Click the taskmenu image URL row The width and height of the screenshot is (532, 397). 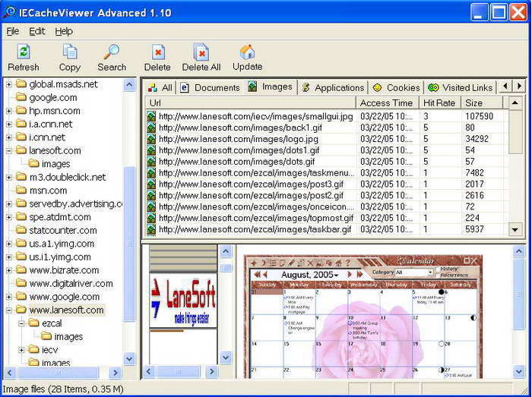[257, 173]
